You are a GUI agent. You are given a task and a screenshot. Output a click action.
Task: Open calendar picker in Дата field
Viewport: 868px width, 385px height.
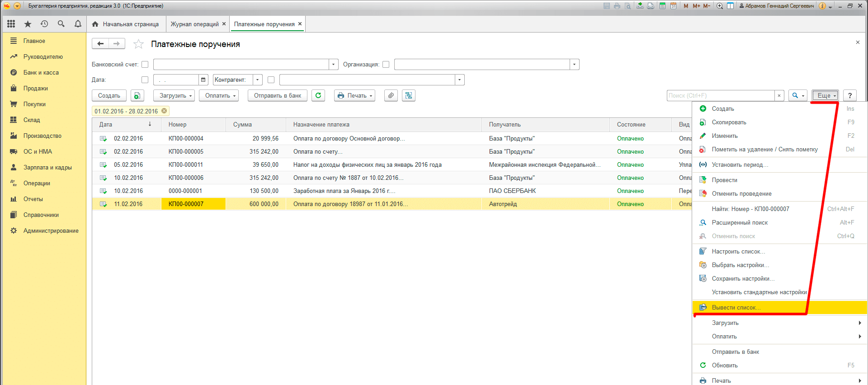point(203,80)
